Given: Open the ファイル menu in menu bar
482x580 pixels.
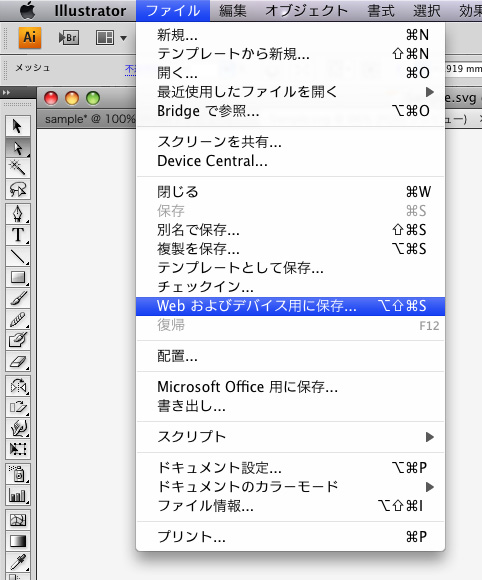Looking at the screenshot, I should (173, 11).
